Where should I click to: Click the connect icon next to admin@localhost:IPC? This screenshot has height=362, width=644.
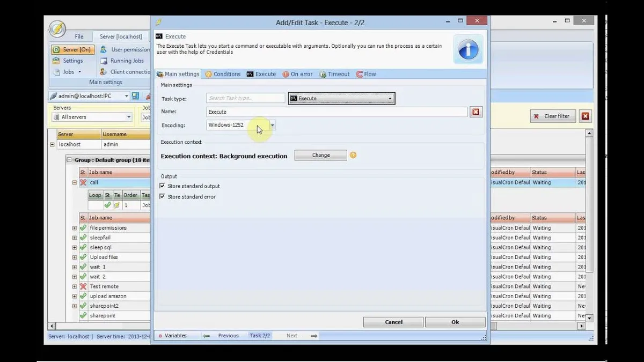(x=135, y=96)
